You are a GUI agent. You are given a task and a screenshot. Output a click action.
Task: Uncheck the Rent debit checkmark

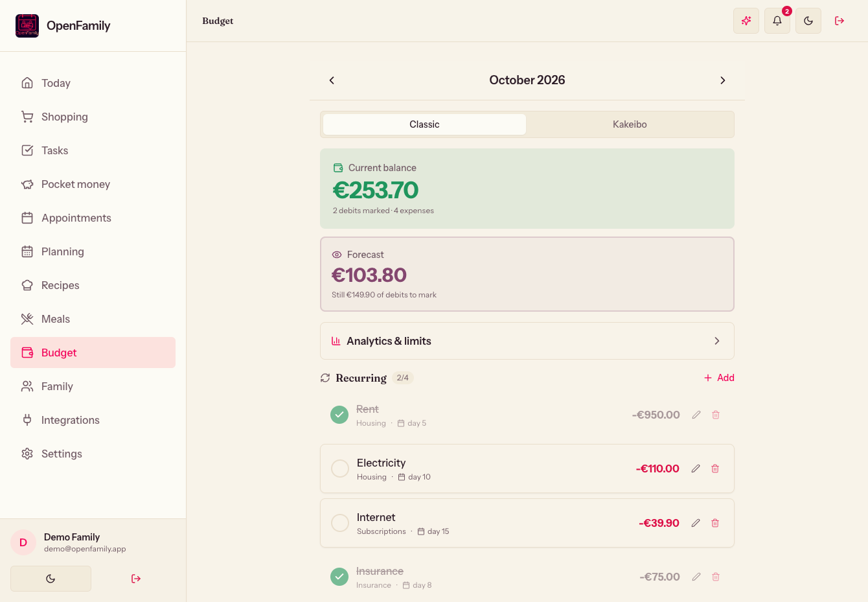pyautogui.click(x=339, y=415)
